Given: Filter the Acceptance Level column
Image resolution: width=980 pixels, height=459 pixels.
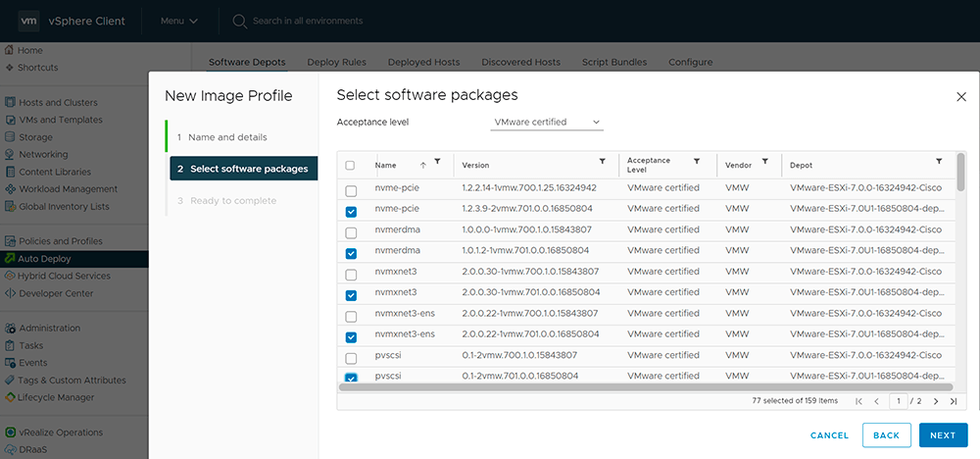Looking at the screenshot, I should 696,162.
